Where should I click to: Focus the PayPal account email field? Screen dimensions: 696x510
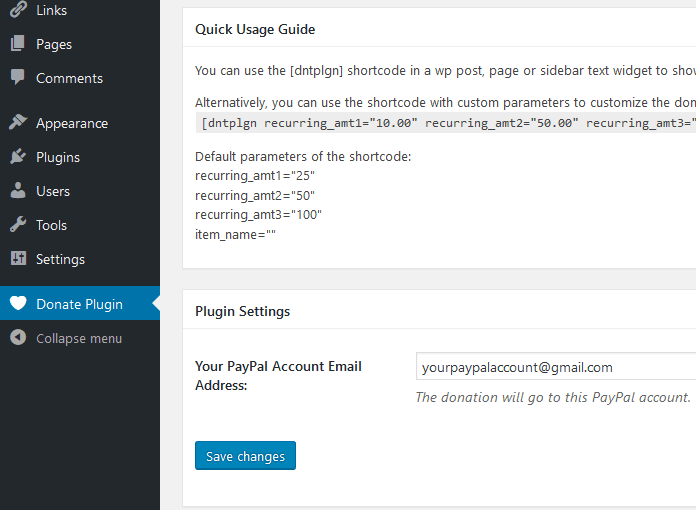[555, 367]
